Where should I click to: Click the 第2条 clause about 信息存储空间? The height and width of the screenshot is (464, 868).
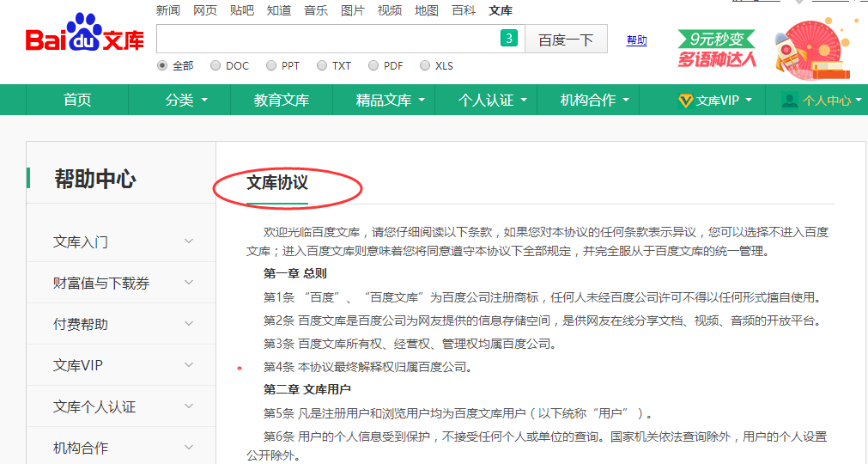(x=543, y=321)
